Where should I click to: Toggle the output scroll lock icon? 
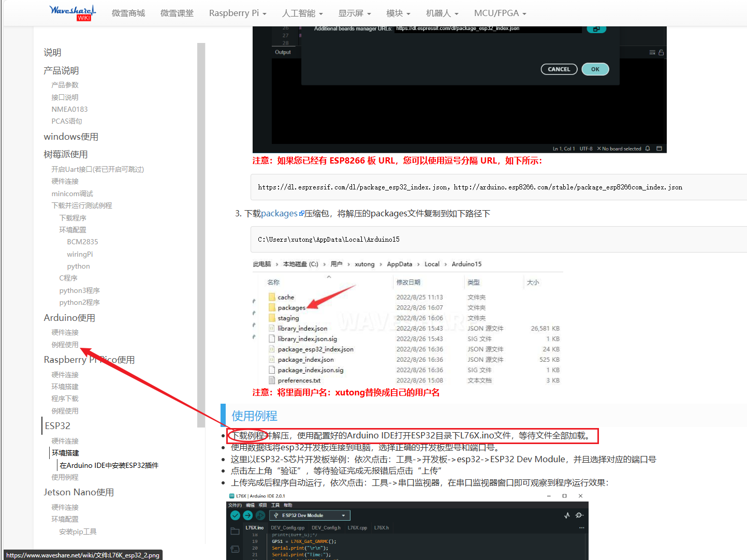click(661, 52)
